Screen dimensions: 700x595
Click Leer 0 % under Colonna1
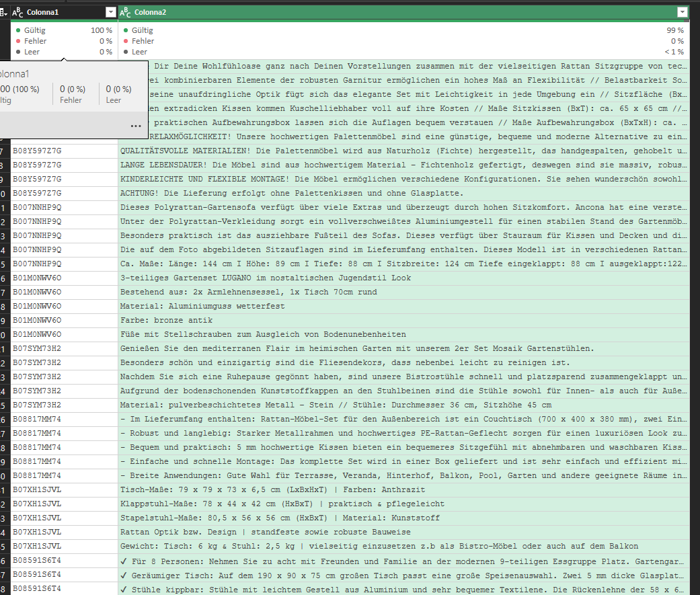coord(64,52)
